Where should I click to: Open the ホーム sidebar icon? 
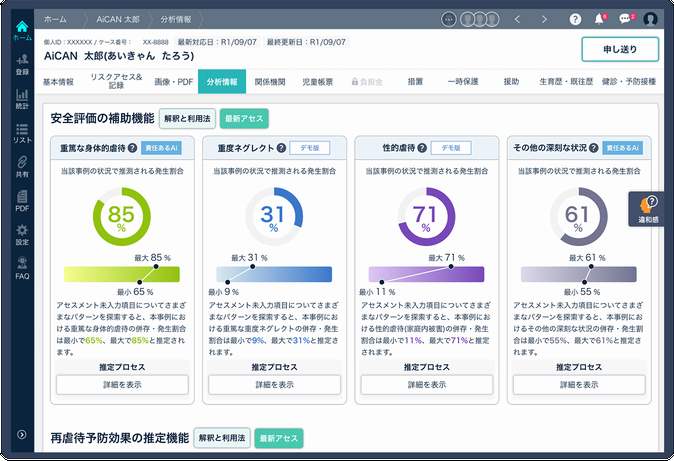click(x=22, y=31)
